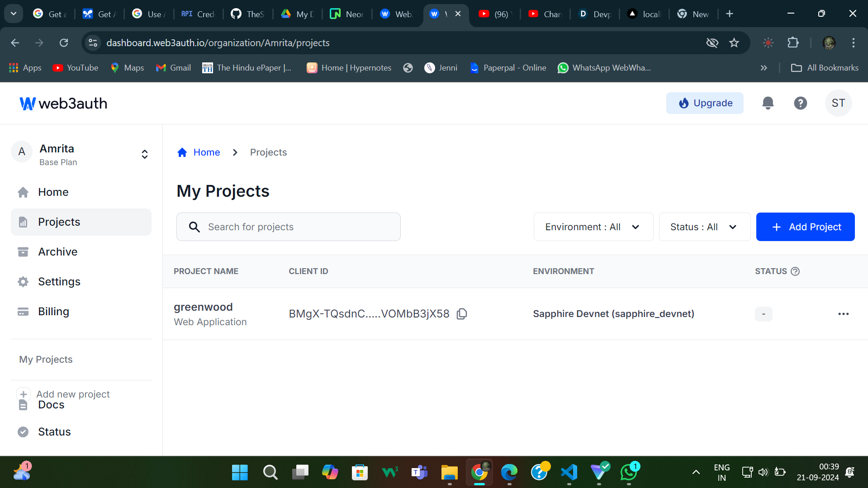Viewport: 868px width, 488px height.
Task: Open the help question mark icon
Action: click(x=800, y=103)
